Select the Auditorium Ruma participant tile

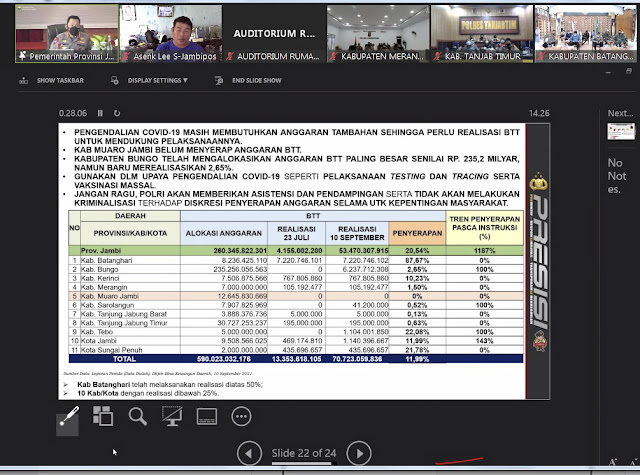coord(275,33)
